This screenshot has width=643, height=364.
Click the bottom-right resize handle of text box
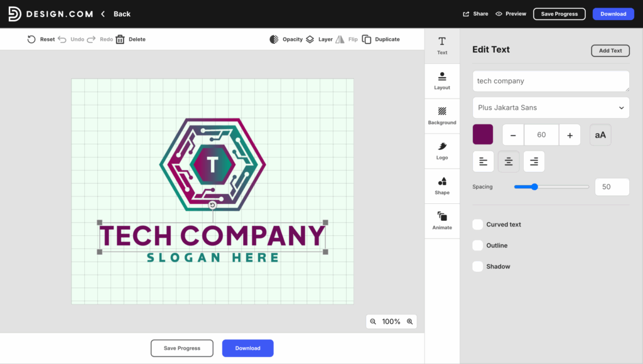pyautogui.click(x=326, y=252)
